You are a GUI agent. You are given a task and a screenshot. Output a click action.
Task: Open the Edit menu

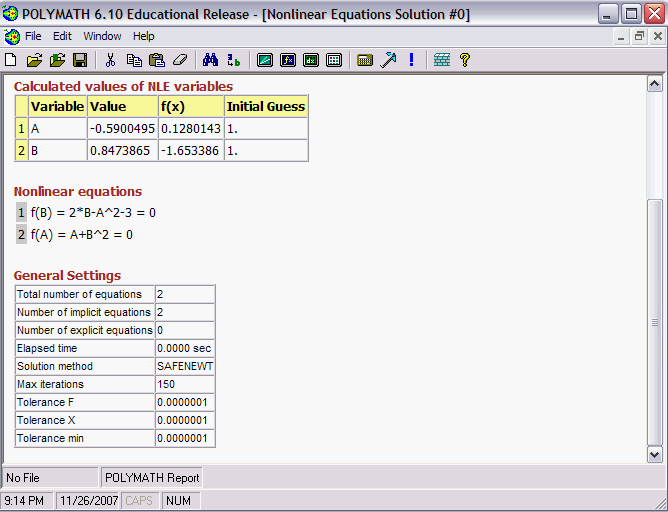62,36
